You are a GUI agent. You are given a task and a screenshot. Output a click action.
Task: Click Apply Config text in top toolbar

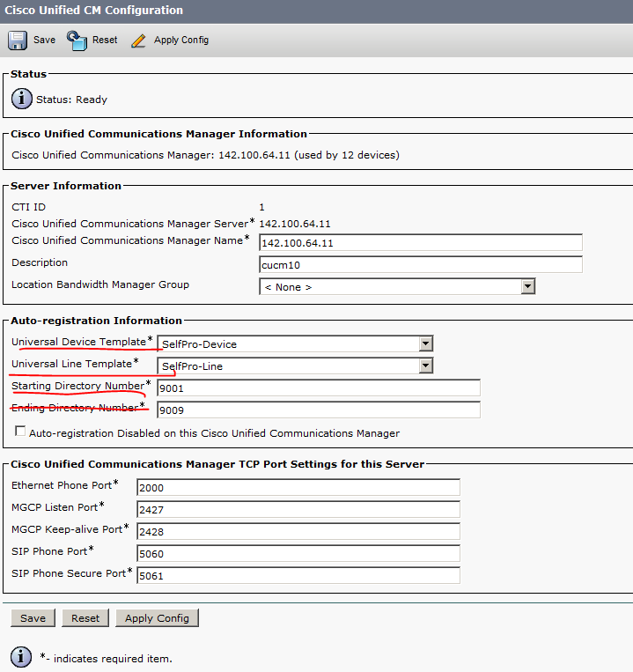[181, 41]
